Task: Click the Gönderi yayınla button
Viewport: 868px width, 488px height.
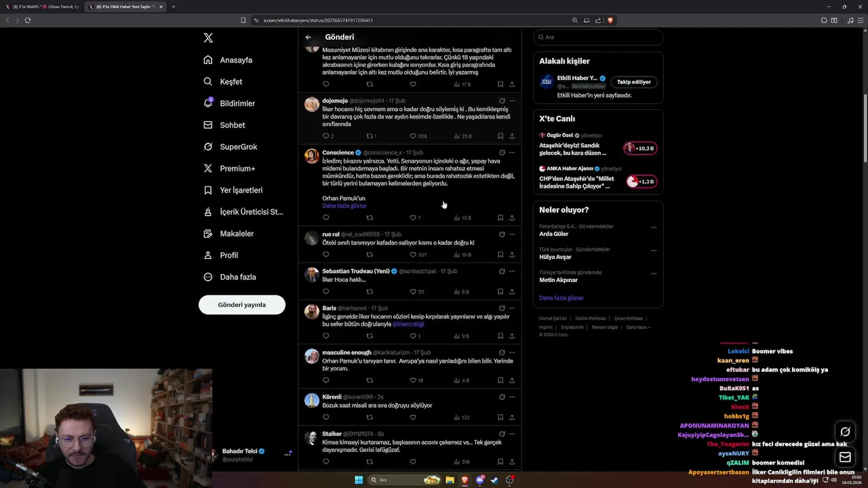Action: point(242,304)
